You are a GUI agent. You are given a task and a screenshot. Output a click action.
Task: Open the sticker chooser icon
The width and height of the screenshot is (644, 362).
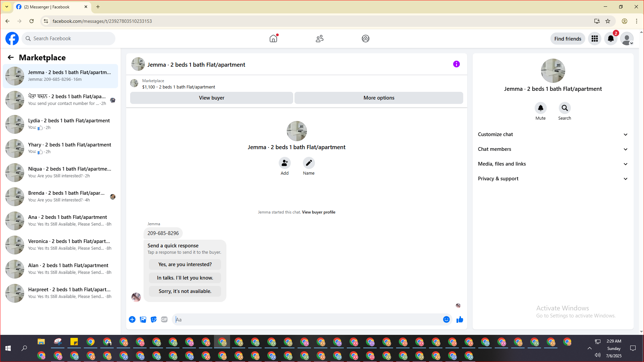tap(154, 319)
